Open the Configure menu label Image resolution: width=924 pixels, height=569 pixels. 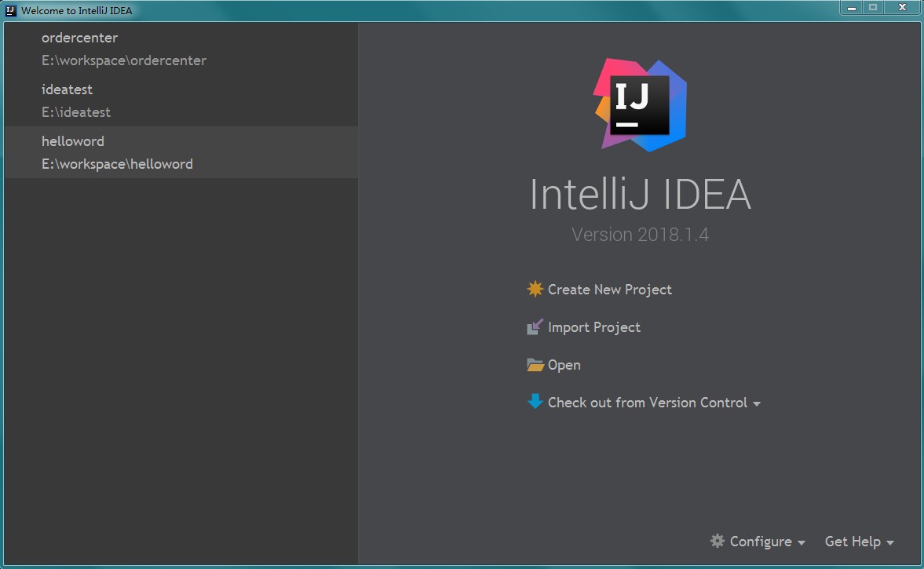click(x=760, y=542)
